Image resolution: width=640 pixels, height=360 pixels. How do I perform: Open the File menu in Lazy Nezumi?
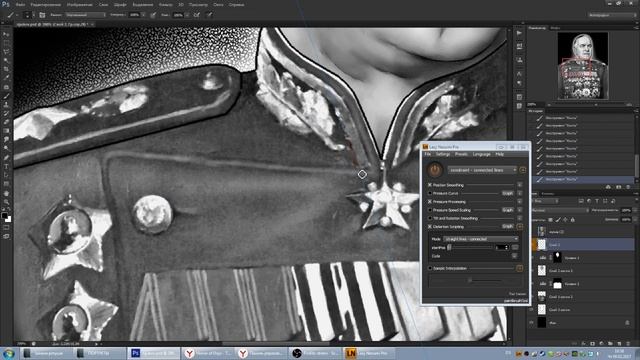point(427,154)
